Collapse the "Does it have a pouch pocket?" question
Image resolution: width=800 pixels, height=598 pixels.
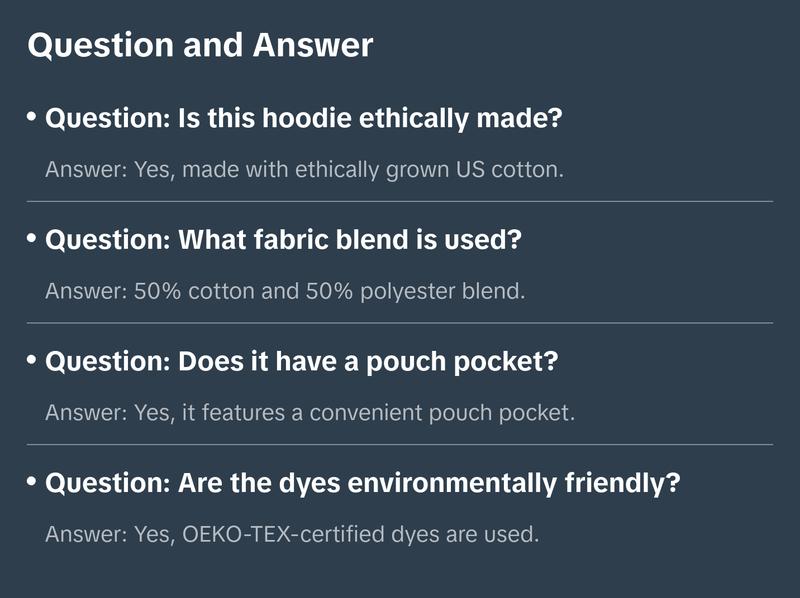pos(301,362)
